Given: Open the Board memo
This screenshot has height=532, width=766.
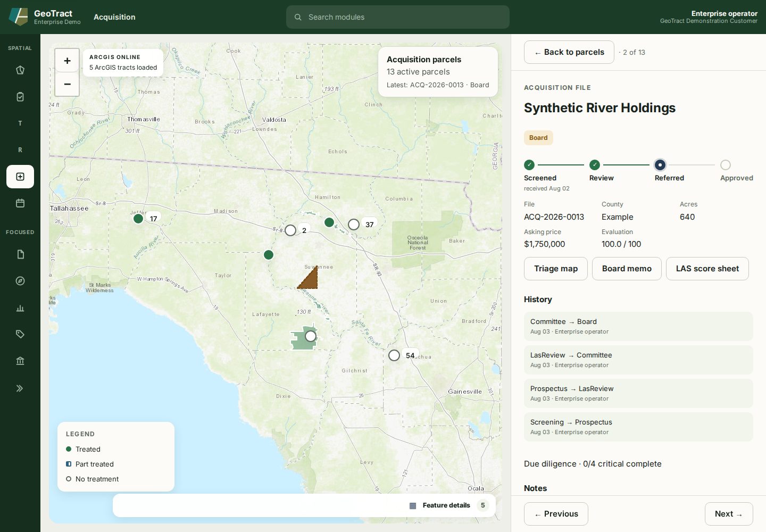Looking at the screenshot, I should pyautogui.click(x=627, y=269).
